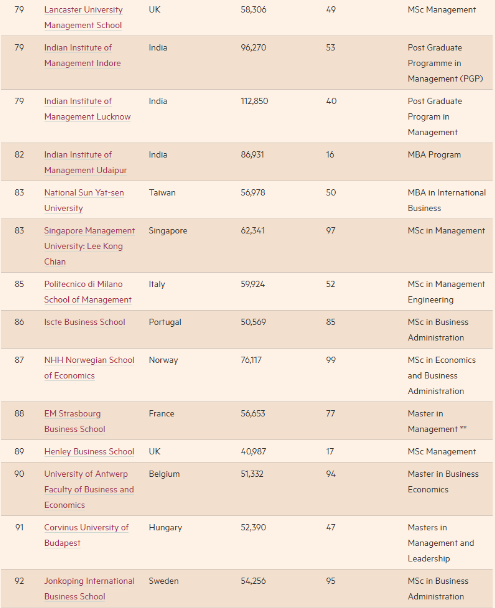
Task: Select the value 17 in Henley row
Action: (330, 452)
